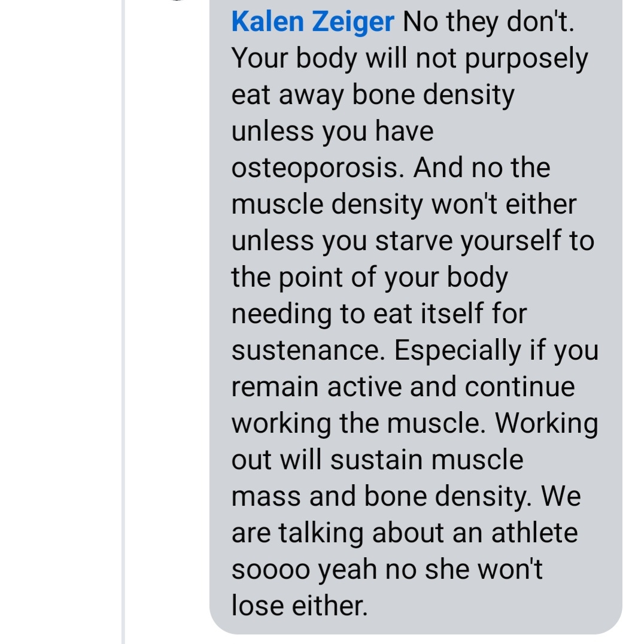Click the final words "lose either."
The width and height of the screenshot is (644, 644).
[299, 606]
